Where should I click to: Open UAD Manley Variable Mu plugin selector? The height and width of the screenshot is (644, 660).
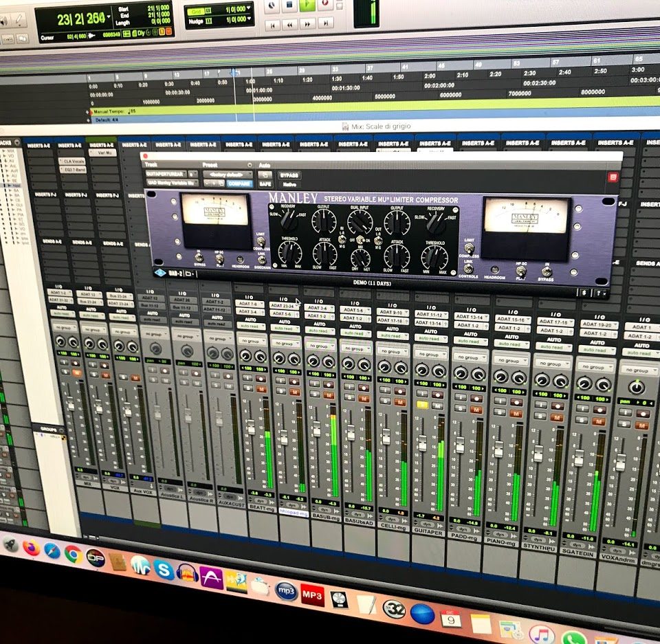[x=172, y=183]
